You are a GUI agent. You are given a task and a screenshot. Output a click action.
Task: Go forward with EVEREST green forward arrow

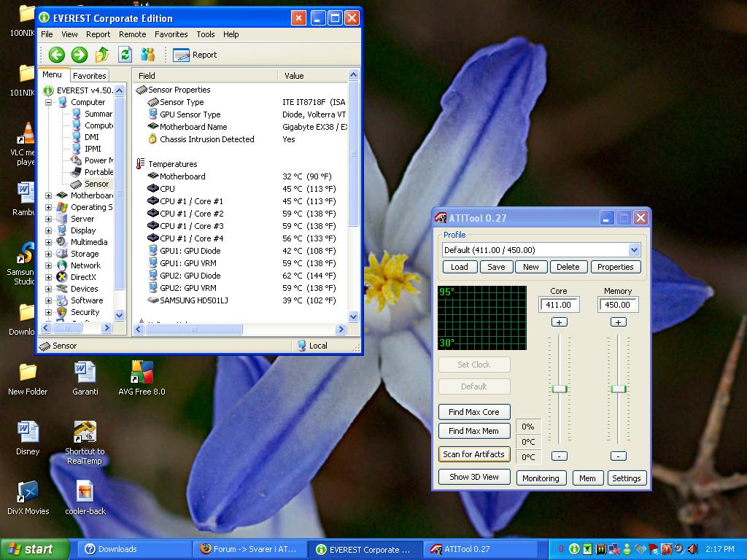click(80, 55)
